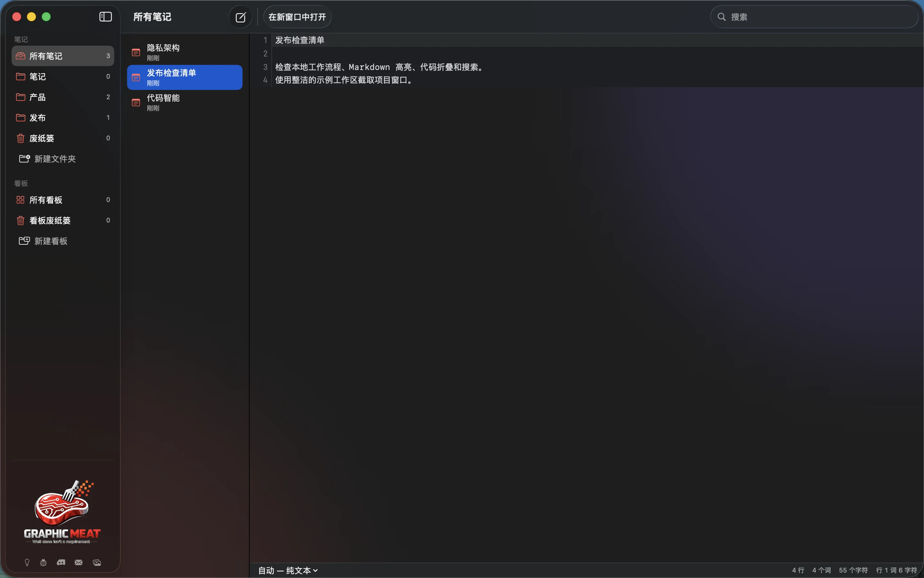Click 新建看板 to create a board
924x578 pixels.
44,241
